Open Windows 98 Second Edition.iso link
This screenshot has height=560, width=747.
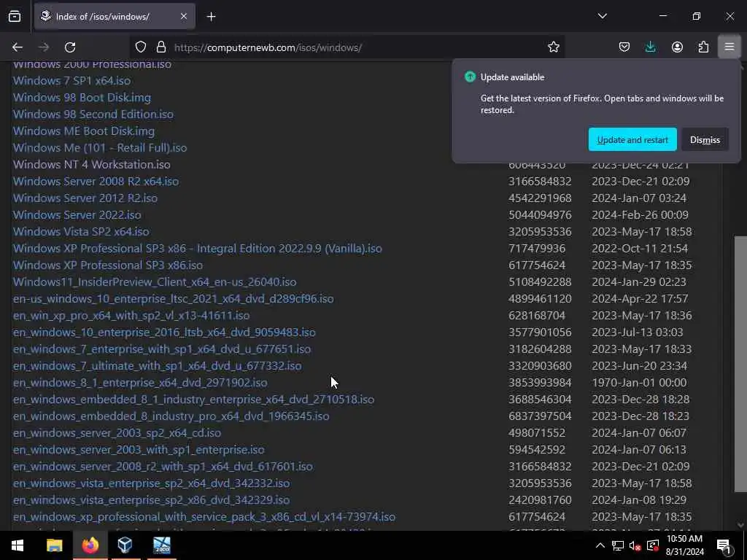click(x=93, y=114)
